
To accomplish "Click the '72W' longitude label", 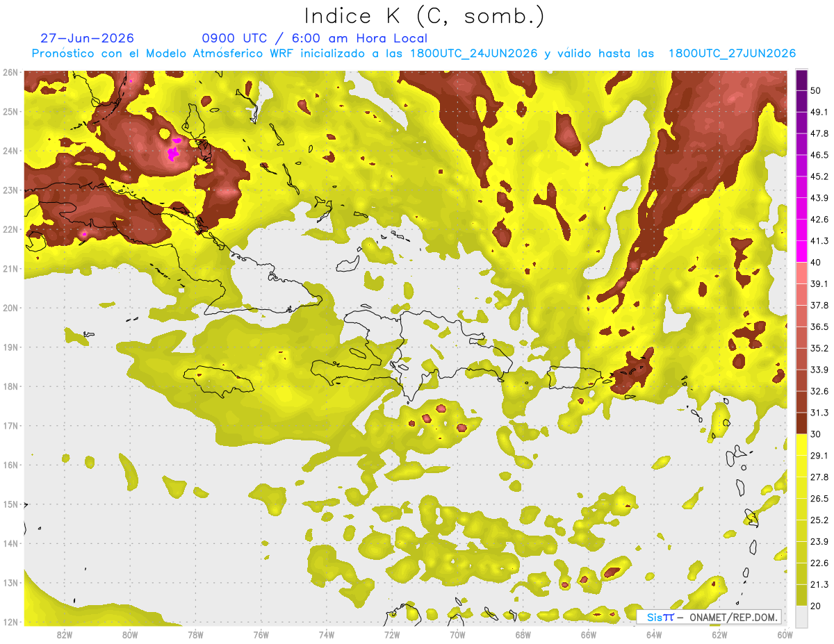I will click(392, 634).
